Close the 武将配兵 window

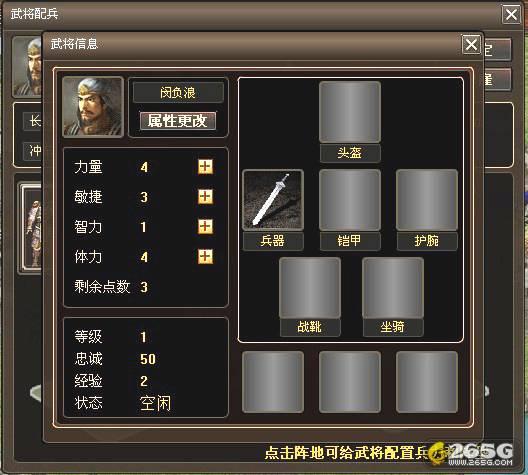pos(511,14)
